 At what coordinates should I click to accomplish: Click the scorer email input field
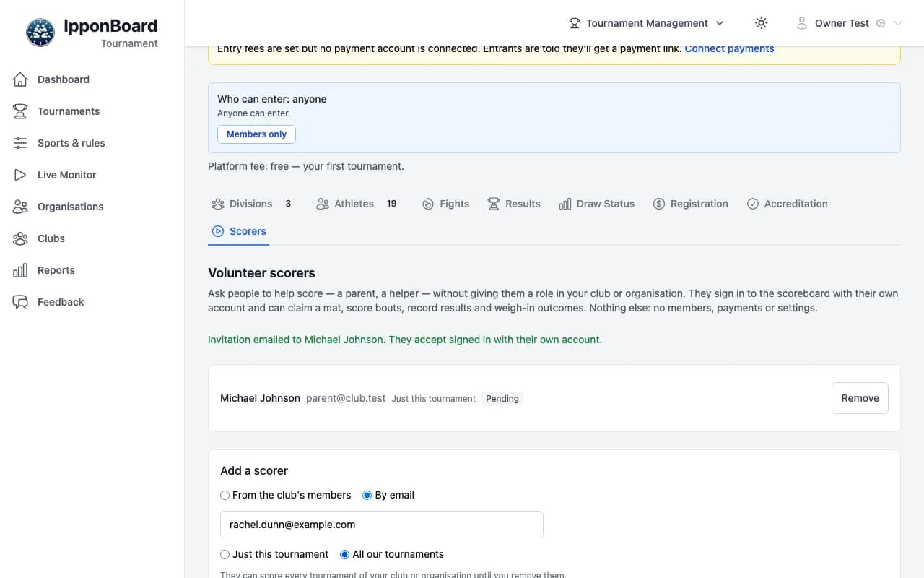pyautogui.click(x=381, y=525)
